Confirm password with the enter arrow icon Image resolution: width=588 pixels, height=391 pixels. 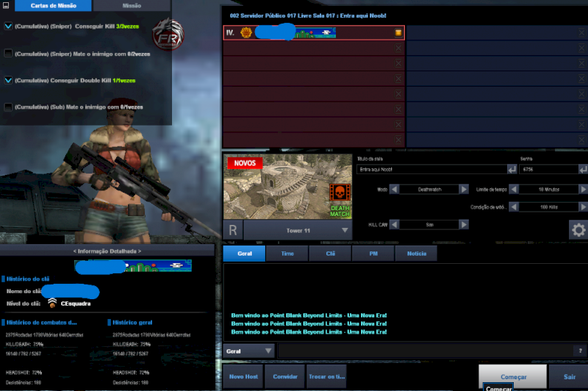pos(583,170)
